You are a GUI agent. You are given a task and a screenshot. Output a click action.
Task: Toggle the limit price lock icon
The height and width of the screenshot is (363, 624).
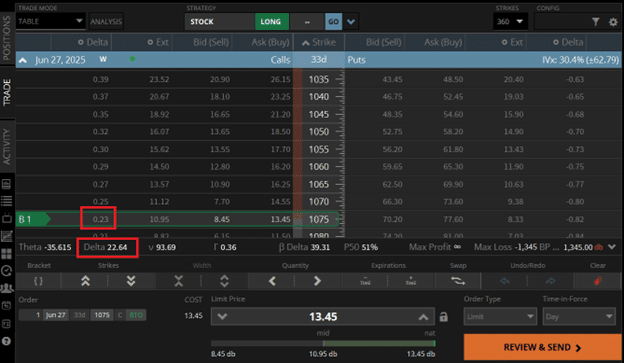point(443,317)
